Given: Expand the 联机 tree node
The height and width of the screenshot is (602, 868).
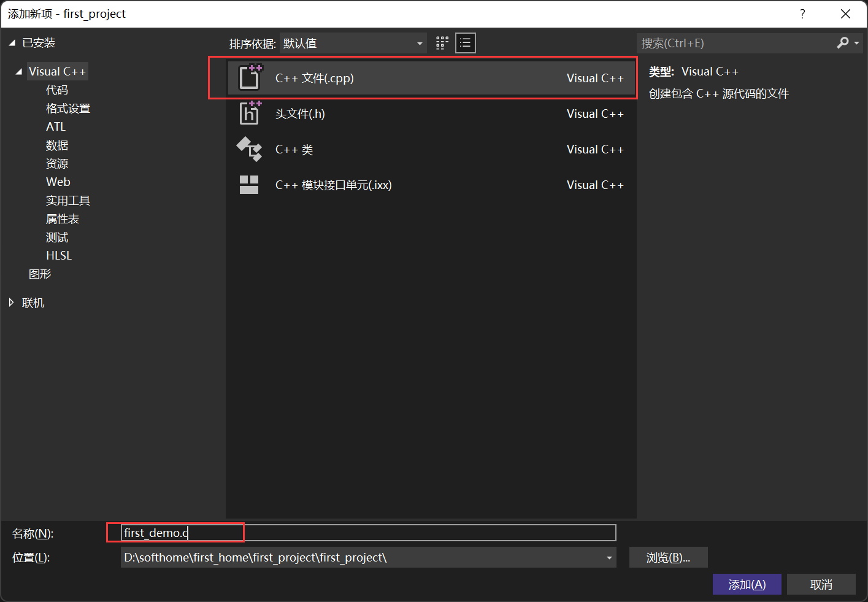Looking at the screenshot, I should click(11, 302).
